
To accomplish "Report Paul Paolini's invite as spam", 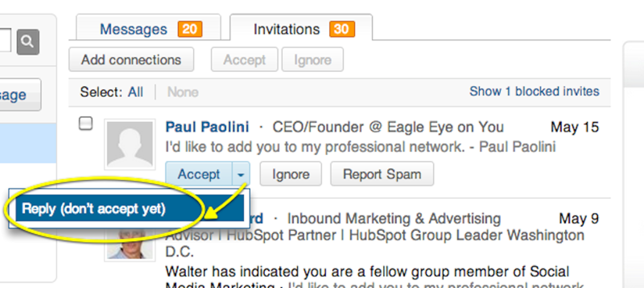I will tap(382, 175).
